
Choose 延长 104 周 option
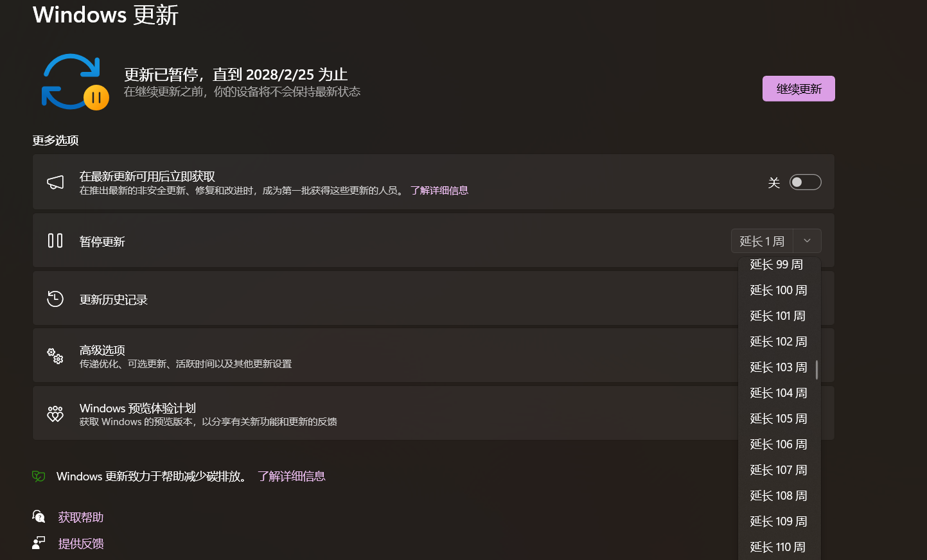pos(779,393)
